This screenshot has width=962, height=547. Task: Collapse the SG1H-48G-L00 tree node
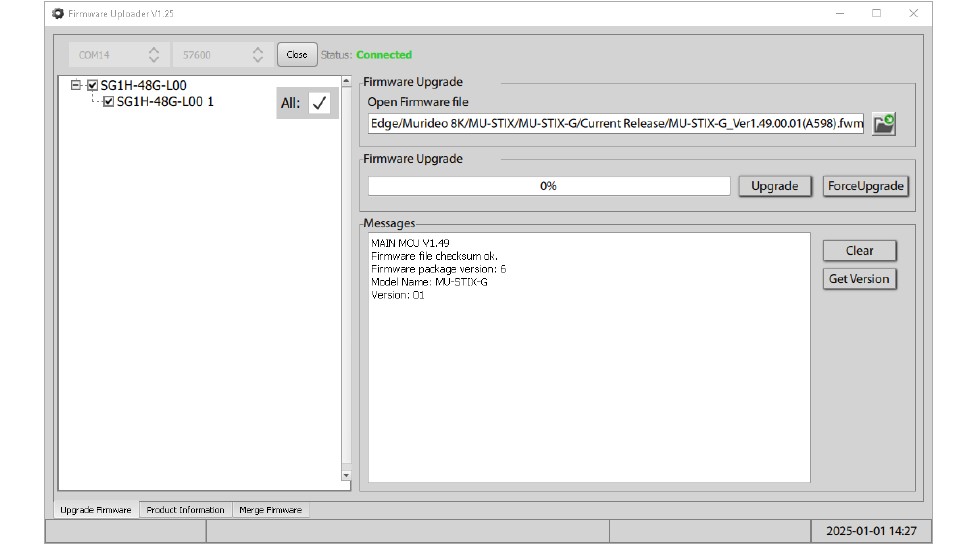(x=76, y=86)
